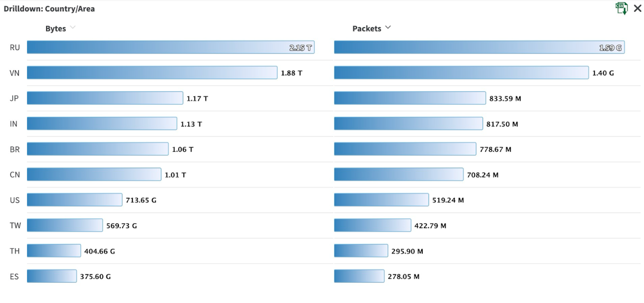
Task: Open the Packets sort dropdown arrow
Action: tap(388, 28)
